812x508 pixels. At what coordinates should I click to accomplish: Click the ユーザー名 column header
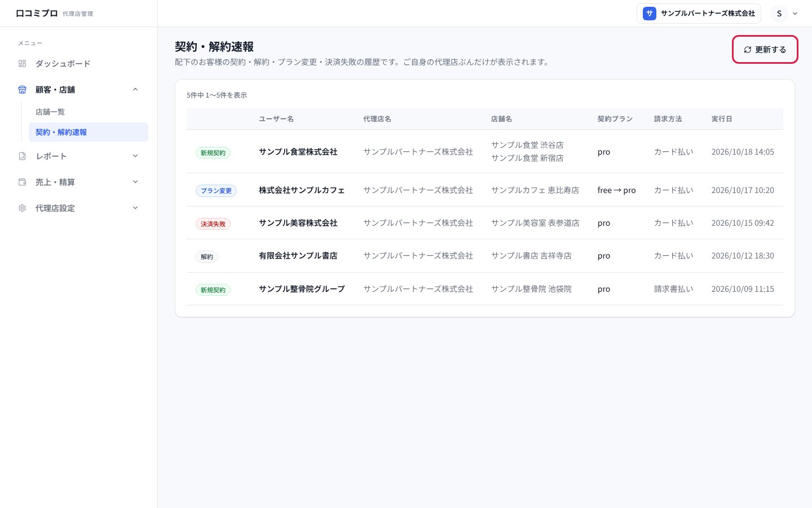point(276,119)
